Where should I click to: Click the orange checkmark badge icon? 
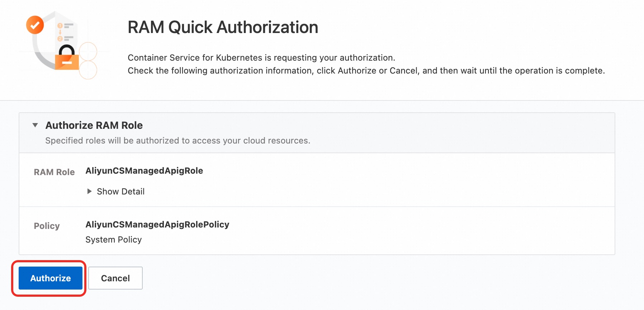(35, 25)
